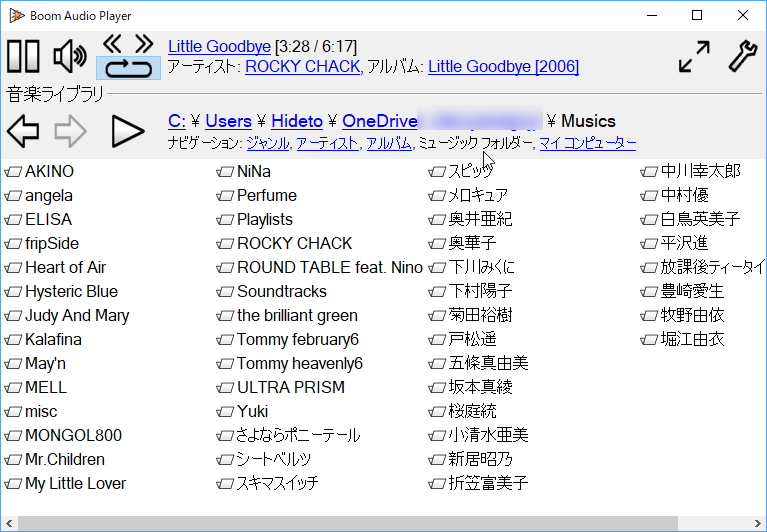The width and height of the screenshot is (767, 532).
Task: Open the MONGOL800 folder
Action: [x=63, y=435]
